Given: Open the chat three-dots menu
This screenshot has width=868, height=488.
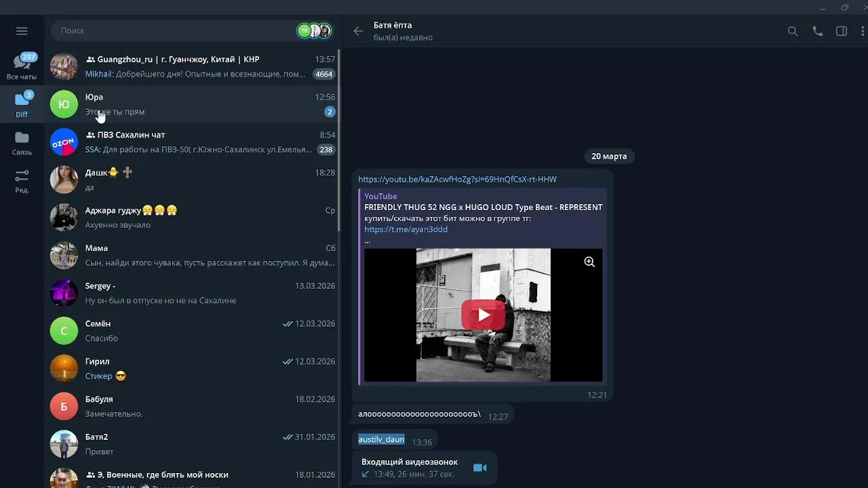Looking at the screenshot, I should click(863, 31).
